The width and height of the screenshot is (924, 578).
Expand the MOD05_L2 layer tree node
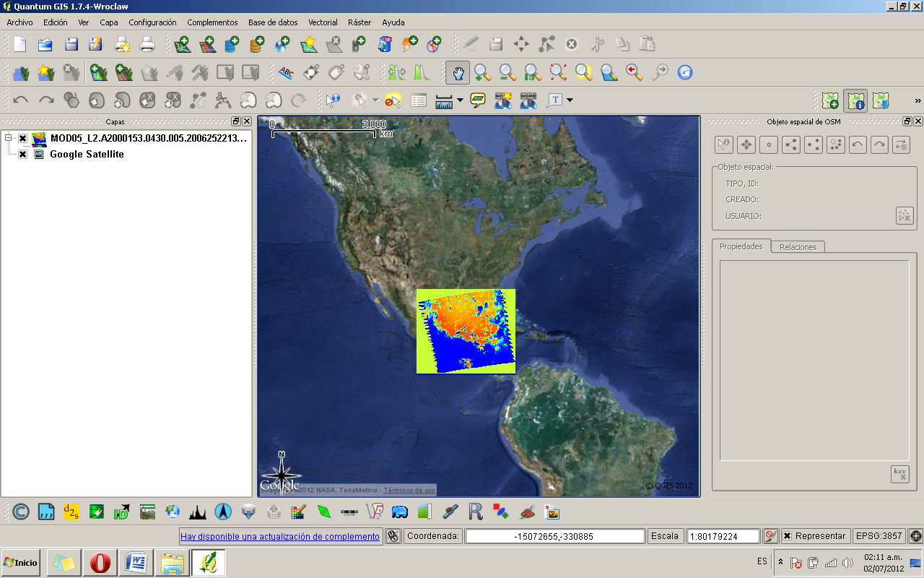point(8,138)
